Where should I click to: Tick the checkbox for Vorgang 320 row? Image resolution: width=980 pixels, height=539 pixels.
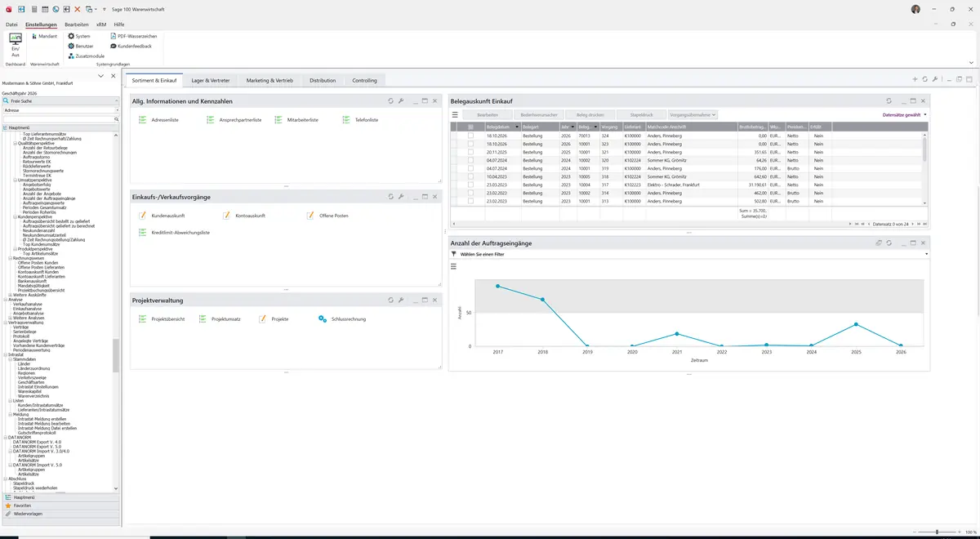470,160
